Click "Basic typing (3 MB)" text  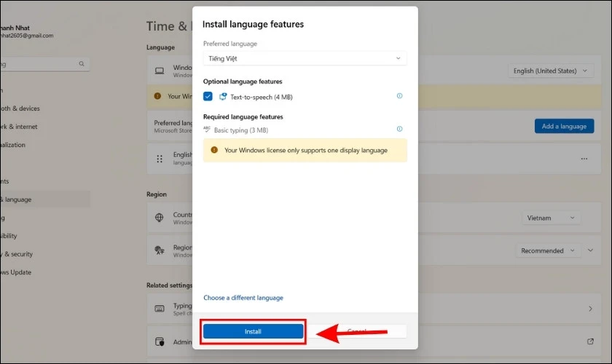241,130
